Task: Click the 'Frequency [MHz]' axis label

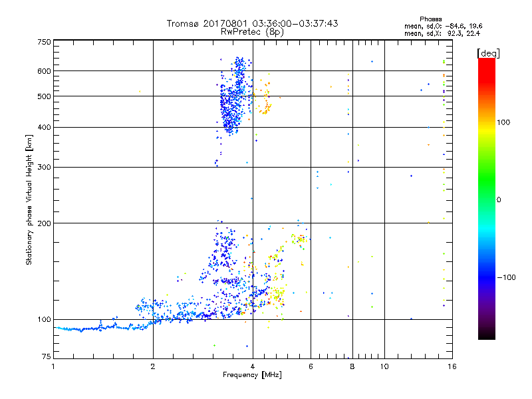Action: (x=252, y=375)
